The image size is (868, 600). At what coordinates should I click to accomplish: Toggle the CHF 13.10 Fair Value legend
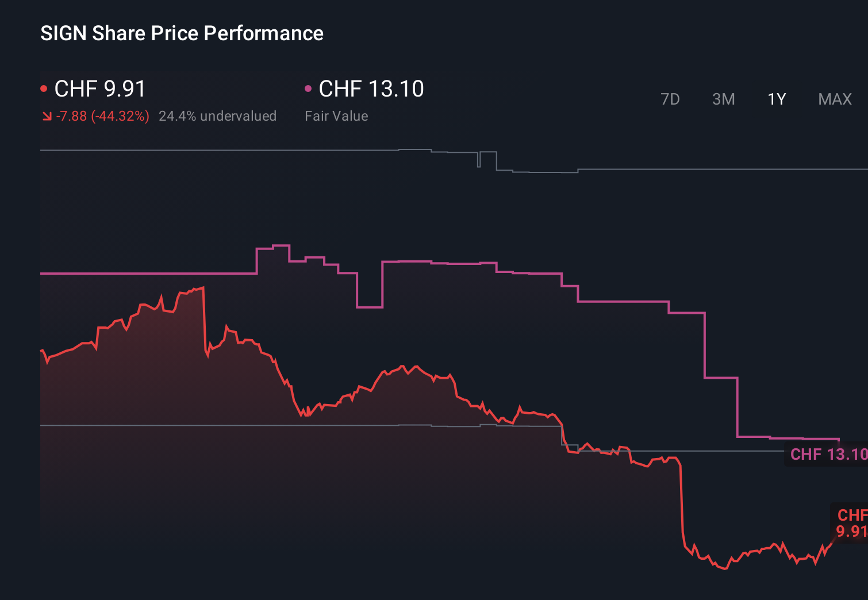tap(371, 89)
